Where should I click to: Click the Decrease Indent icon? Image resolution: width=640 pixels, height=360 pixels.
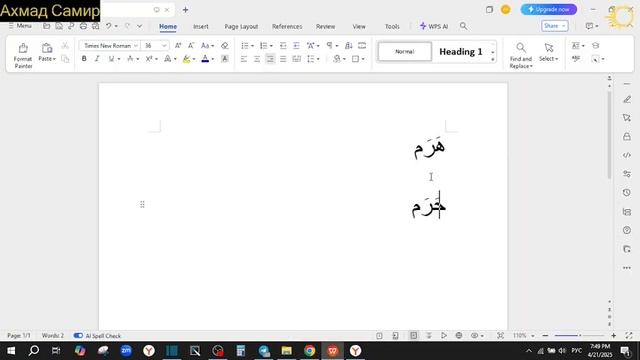(283, 46)
